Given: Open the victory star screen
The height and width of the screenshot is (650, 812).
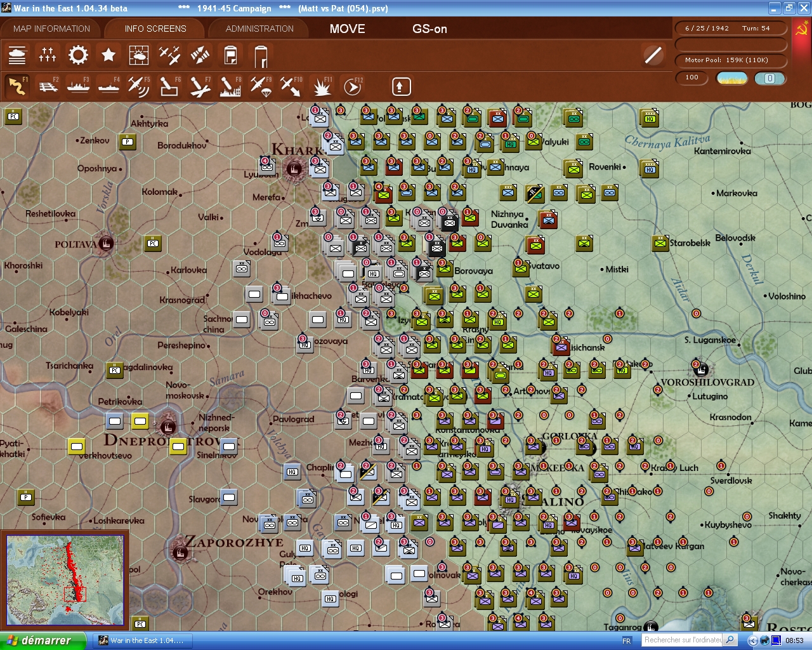Looking at the screenshot, I should [108, 56].
